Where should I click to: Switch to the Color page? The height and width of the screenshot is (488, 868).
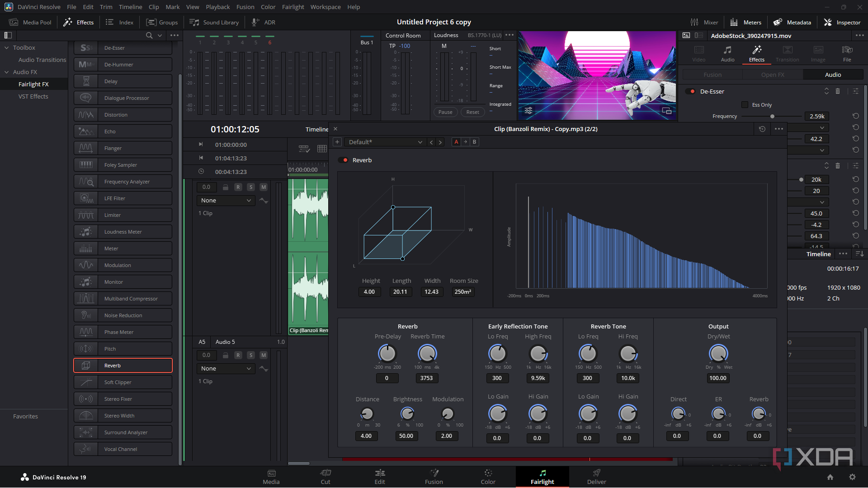[x=488, y=477]
